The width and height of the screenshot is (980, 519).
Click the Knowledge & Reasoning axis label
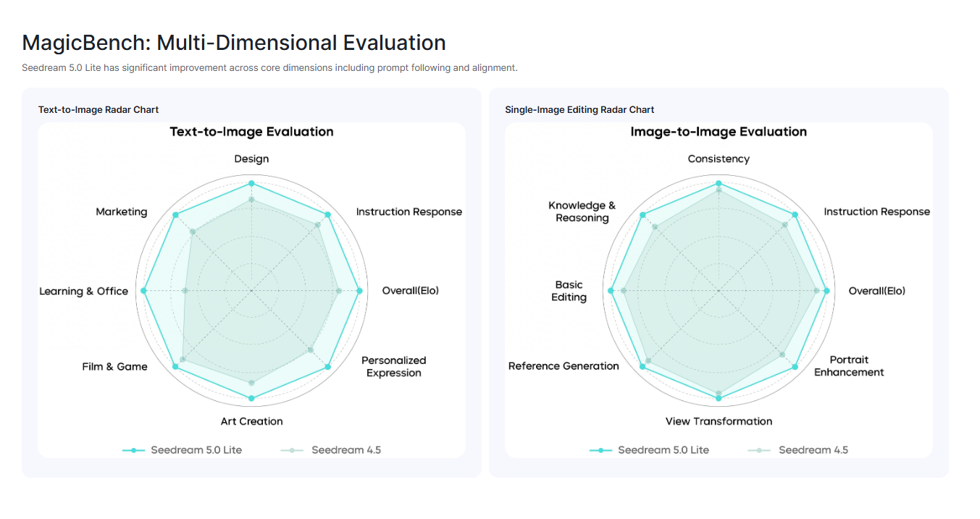582,211
